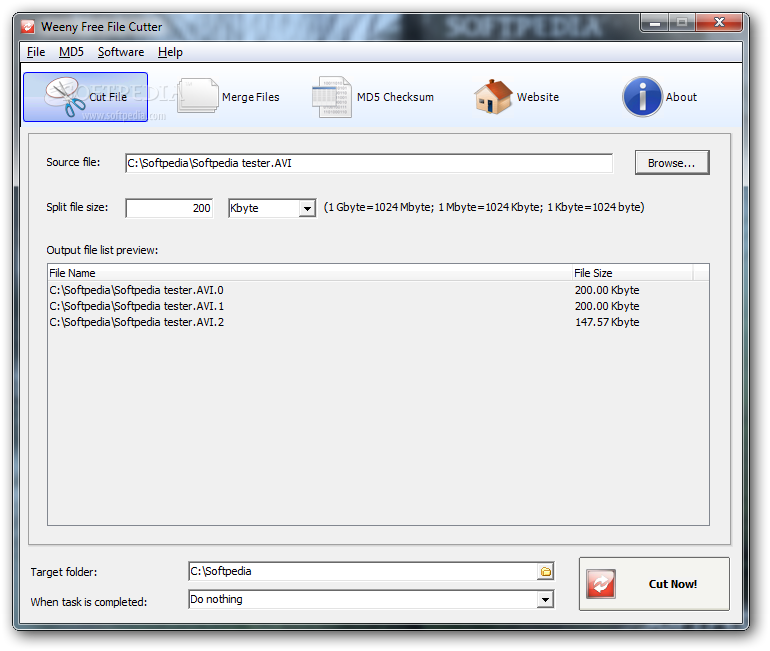This screenshot has width=770, height=651.
Task: Maximize the Weeny Free File Cutter window
Action: (x=682, y=23)
